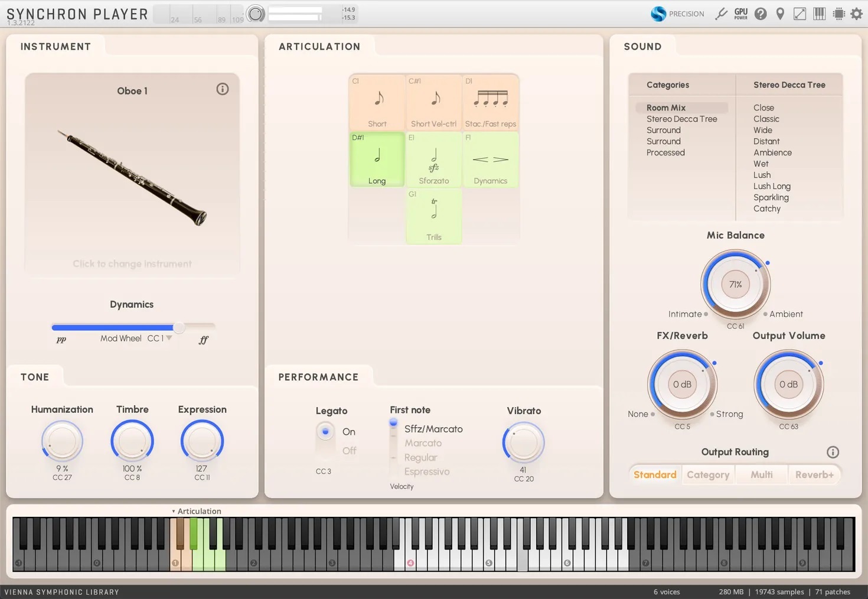The width and height of the screenshot is (868, 599).
Task: Switch Legato to Off
Action: tap(349, 451)
